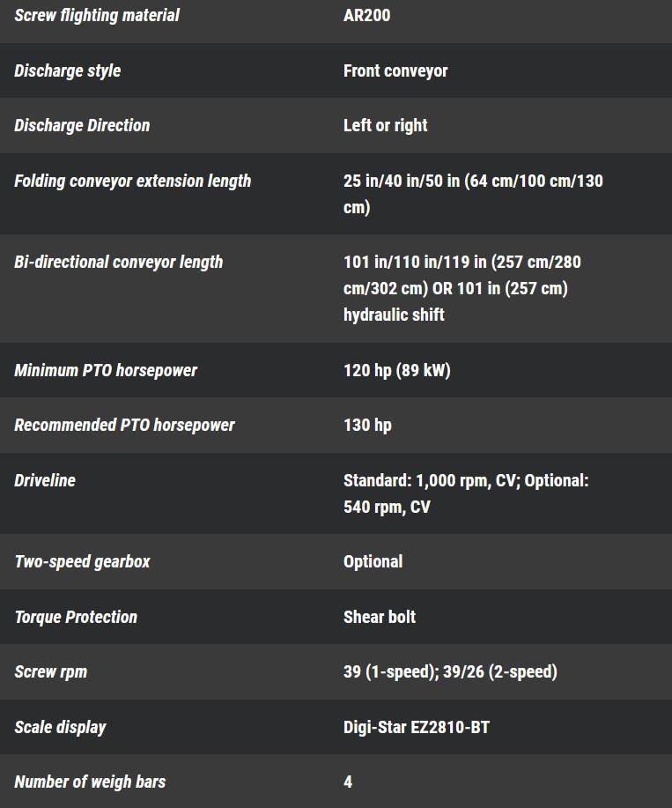672x808 pixels.
Task: Select the Discharge Direction label
Action: tap(82, 125)
